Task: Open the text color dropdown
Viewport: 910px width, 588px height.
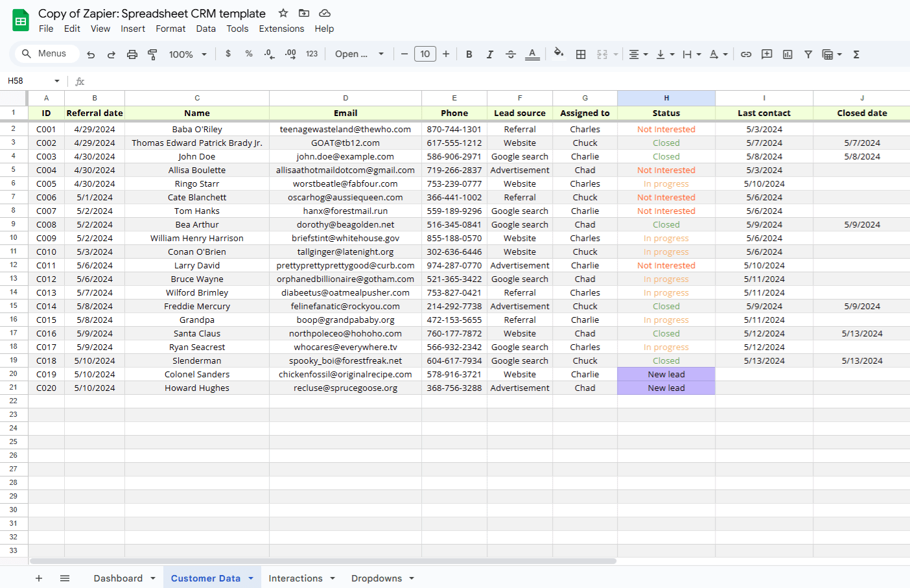Action: tap(532, 54)
